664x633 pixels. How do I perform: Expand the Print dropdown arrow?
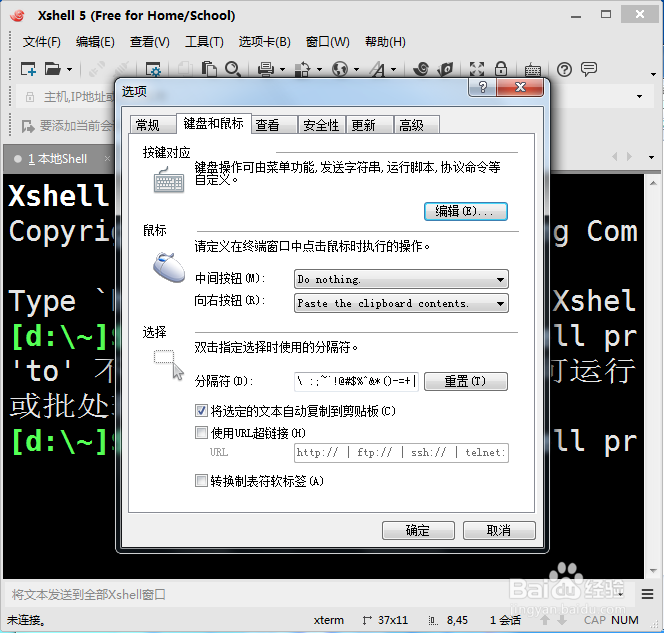[282, 69]
